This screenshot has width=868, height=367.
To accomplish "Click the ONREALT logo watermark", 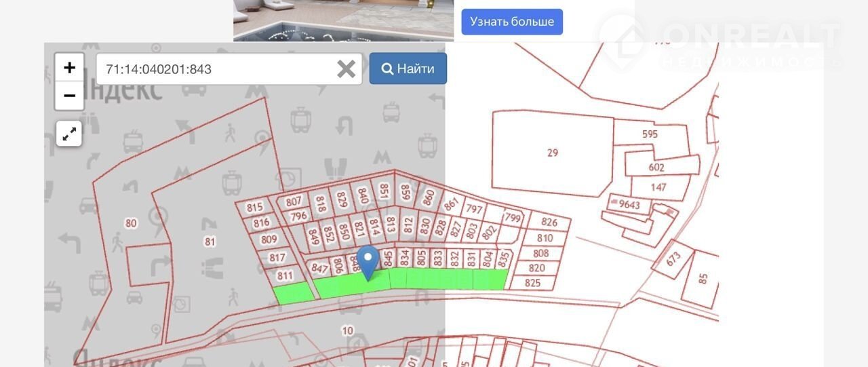I will point(719,41).
